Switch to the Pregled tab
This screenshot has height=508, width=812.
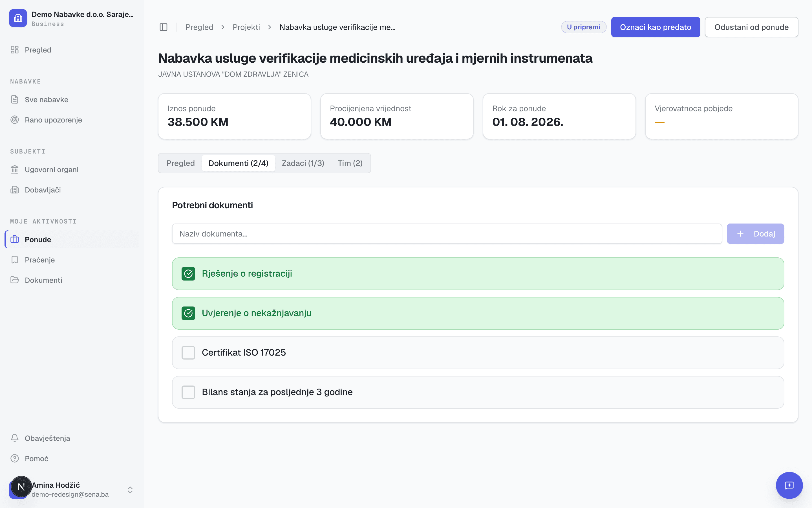click(180, 163)
